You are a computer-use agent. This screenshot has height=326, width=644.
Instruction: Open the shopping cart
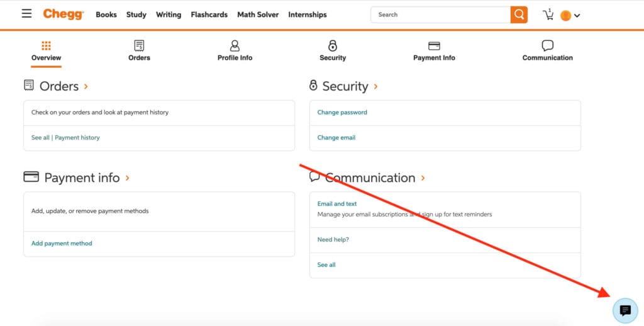[548, 15]
